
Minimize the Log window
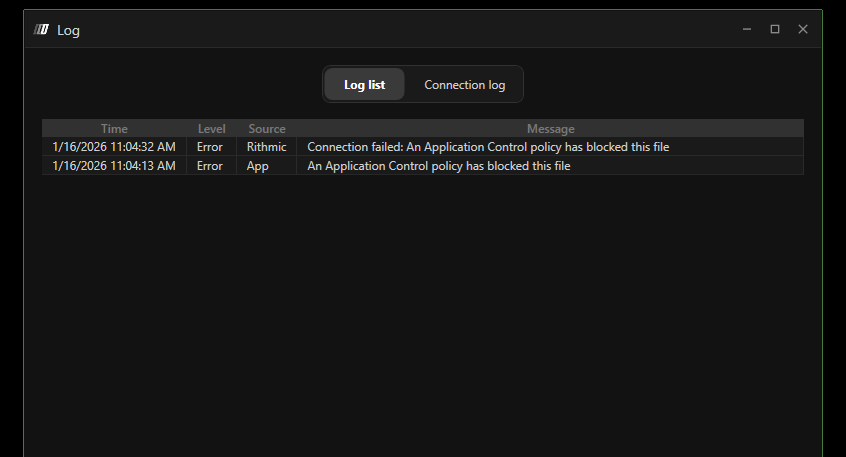(747, 30)
